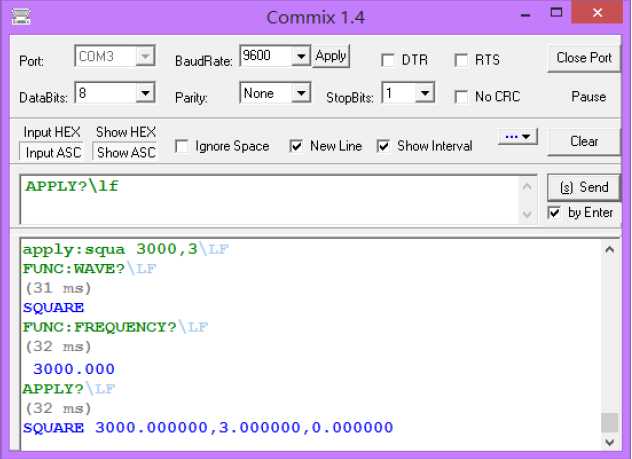Open the Parity None dropdown
This screenshot has width=632, height=459.
pyautogui.click(x=301, y=93)
